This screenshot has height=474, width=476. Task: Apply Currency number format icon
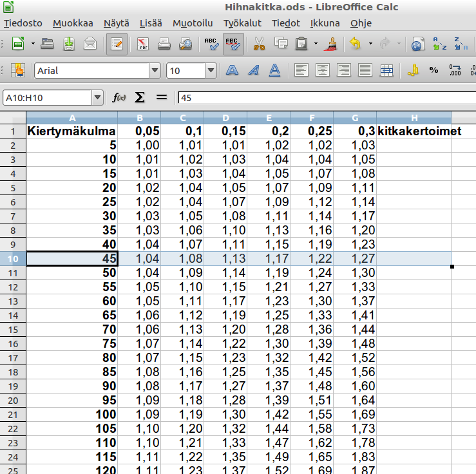pyautogui.click(x=413, y=70)
